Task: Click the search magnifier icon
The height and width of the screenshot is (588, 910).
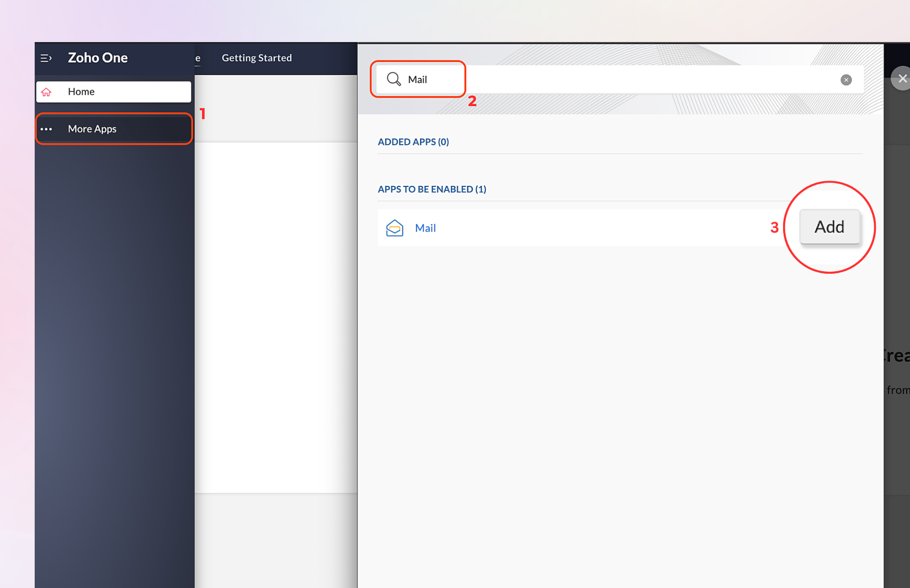Action: click(394, 79)
